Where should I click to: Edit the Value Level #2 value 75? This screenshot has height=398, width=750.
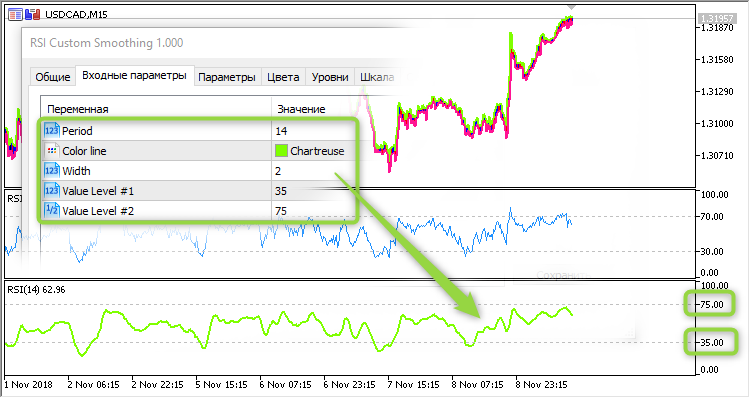pos(281,211)
